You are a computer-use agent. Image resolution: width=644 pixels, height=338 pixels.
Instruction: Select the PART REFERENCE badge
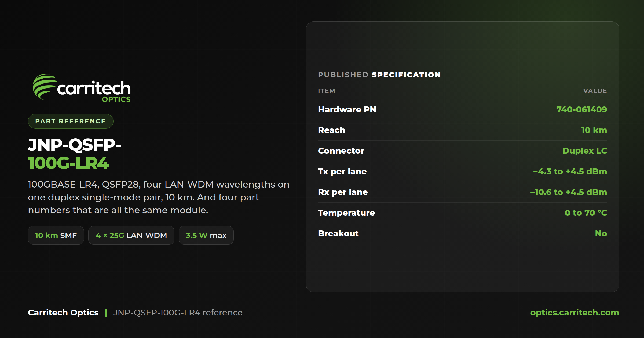click(x=71, y=121)
